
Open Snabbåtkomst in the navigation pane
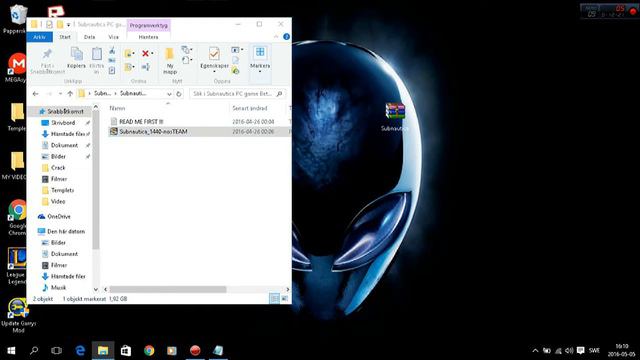65,111
